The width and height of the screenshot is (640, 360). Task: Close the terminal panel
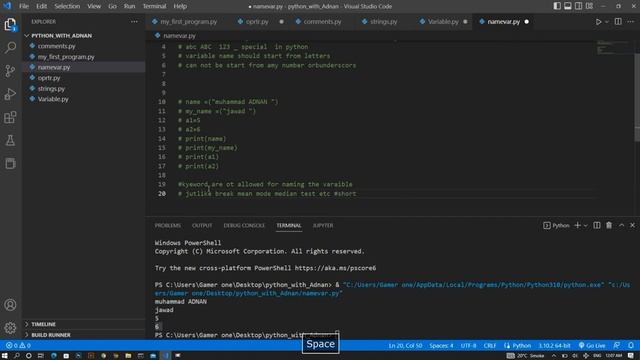(x=632, y=225)
